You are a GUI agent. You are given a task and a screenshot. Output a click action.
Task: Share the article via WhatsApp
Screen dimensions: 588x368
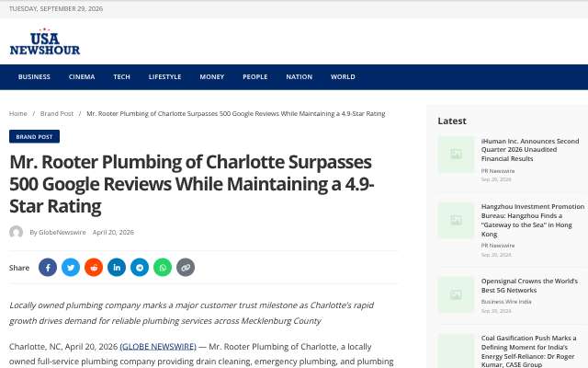pos(163,268)
